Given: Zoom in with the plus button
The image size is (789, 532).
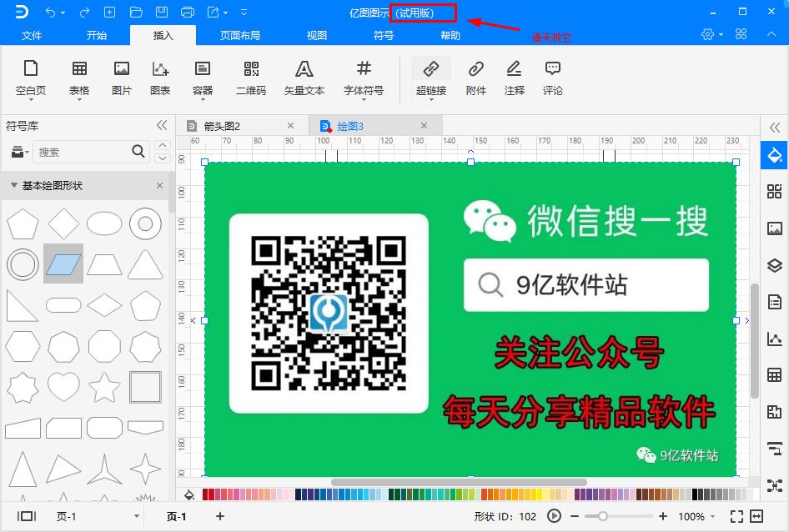Looking at the screenshot, I should pyautogui.click(x=663, y=516).
